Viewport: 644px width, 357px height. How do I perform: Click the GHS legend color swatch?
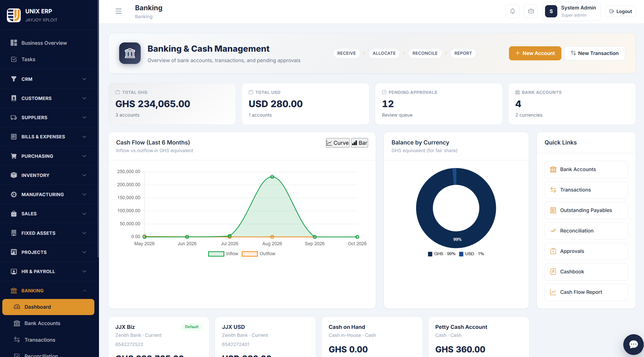point(430,254)
